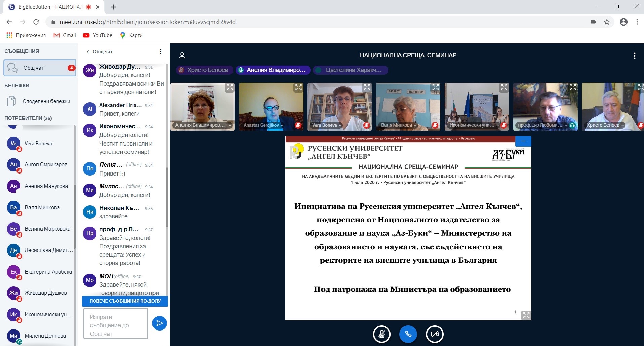Viewport: 644px width, 346px height.
Task: Click Валя Минкова user avatar
Action: pos(13,208)
